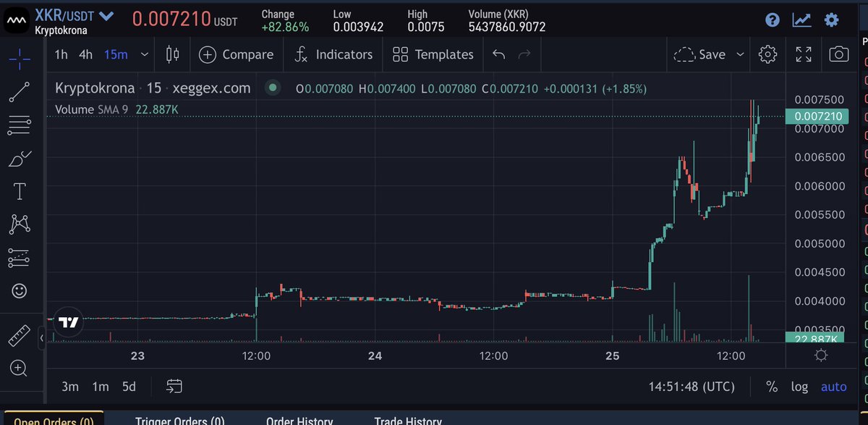The image size is (868, 425).
Task: Switch to the Order History tab
Action: click(x=299, y=421)
